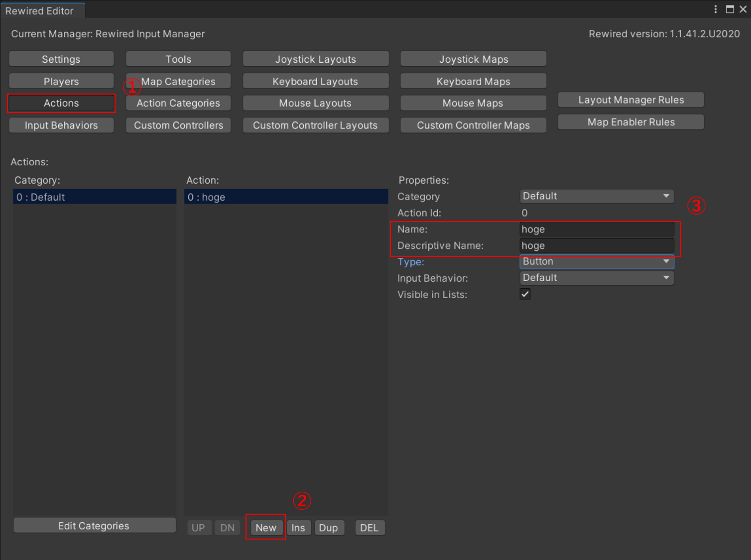The height and width of the screenshot is (560, 751).
Task: Open the Input Behavior dropdown
Action: [x=596, y=278]
